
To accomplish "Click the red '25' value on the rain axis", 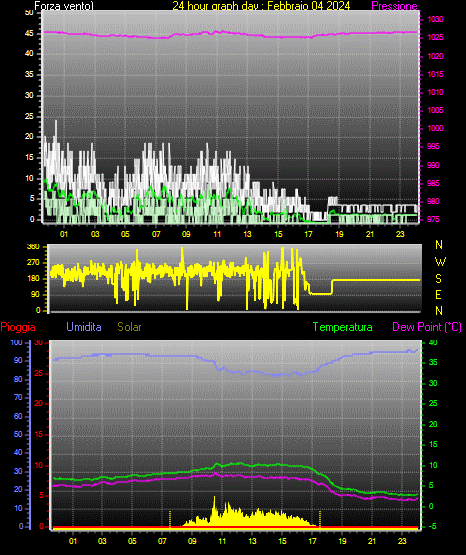I will [39, 373].
